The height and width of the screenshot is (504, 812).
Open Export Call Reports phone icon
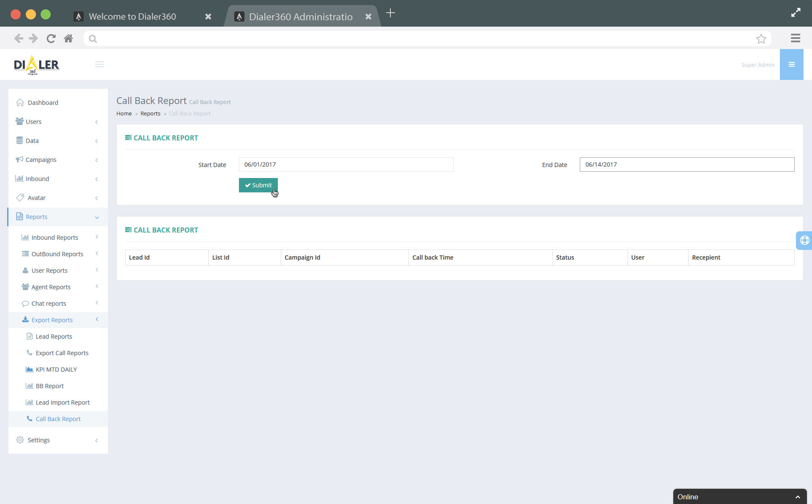29,353
